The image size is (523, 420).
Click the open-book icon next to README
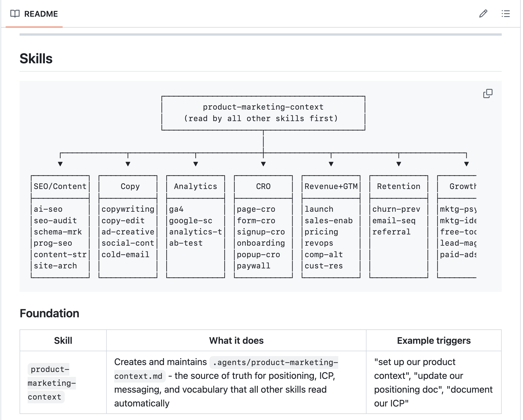14,13
